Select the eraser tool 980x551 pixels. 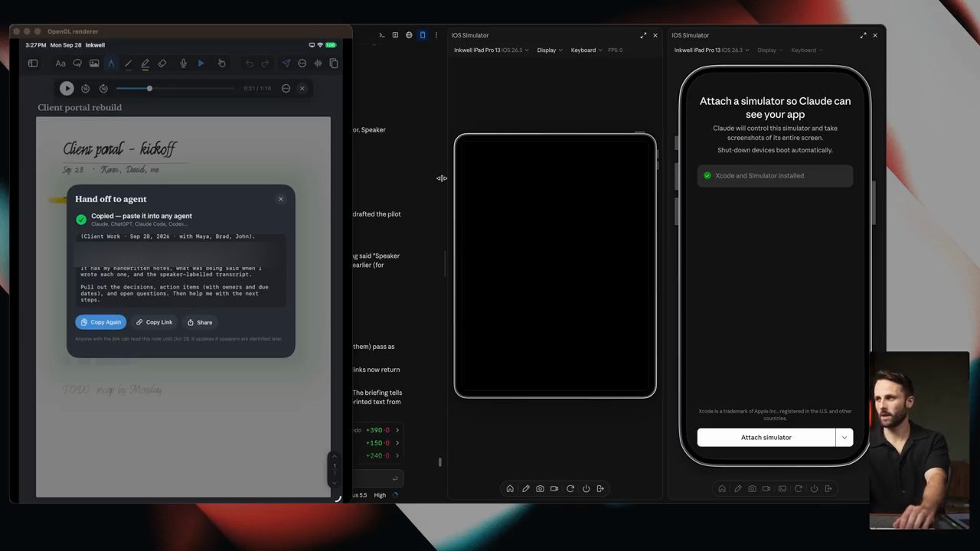pos(162,64)
